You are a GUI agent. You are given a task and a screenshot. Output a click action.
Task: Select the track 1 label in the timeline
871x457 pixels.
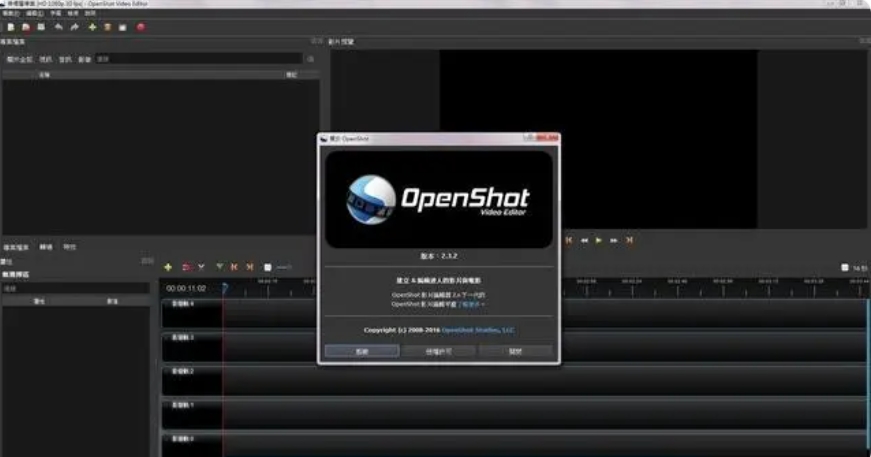183,405
